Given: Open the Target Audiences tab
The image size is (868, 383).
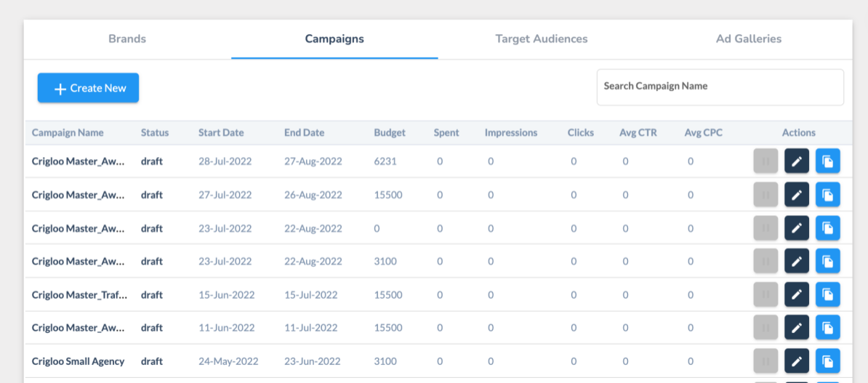Looking at the screenshot, I should (542, 39).
